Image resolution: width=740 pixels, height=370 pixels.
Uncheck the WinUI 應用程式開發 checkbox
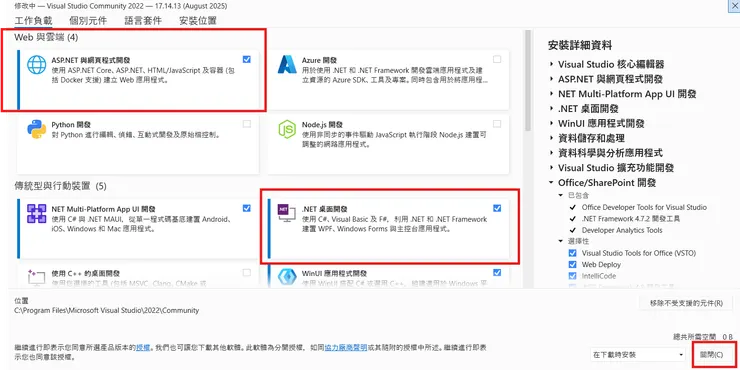tap(497, 273)
